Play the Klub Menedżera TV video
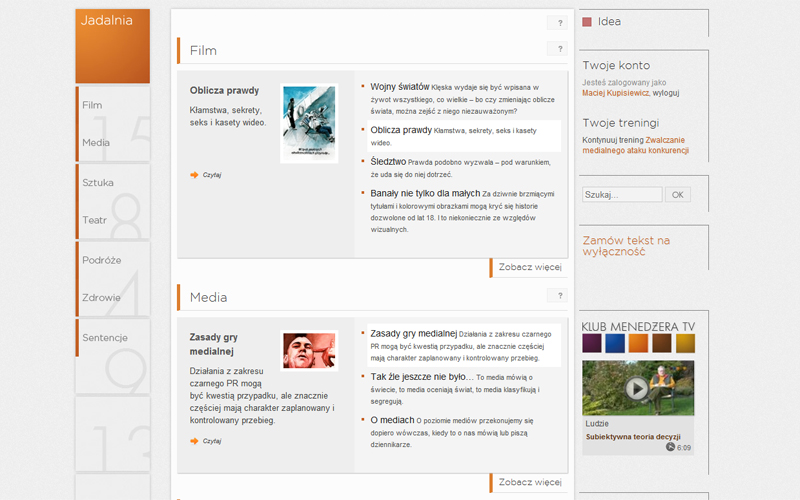The image size is (800, 500). click(637, 389)
